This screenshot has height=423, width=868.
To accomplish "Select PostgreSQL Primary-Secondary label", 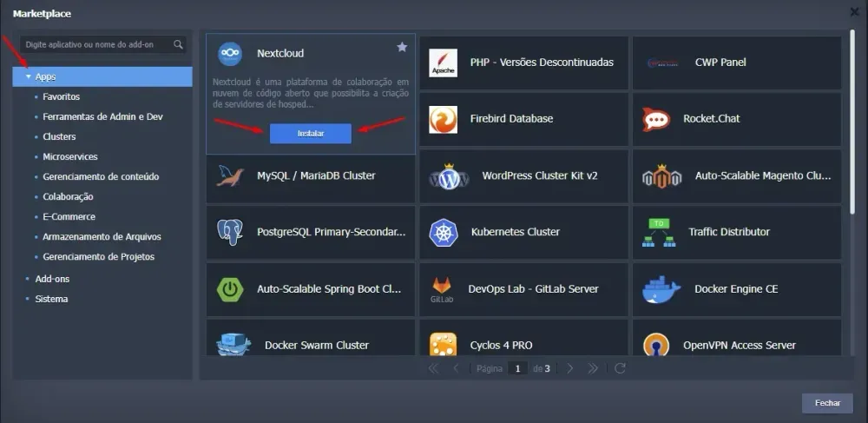I will 332,232.
